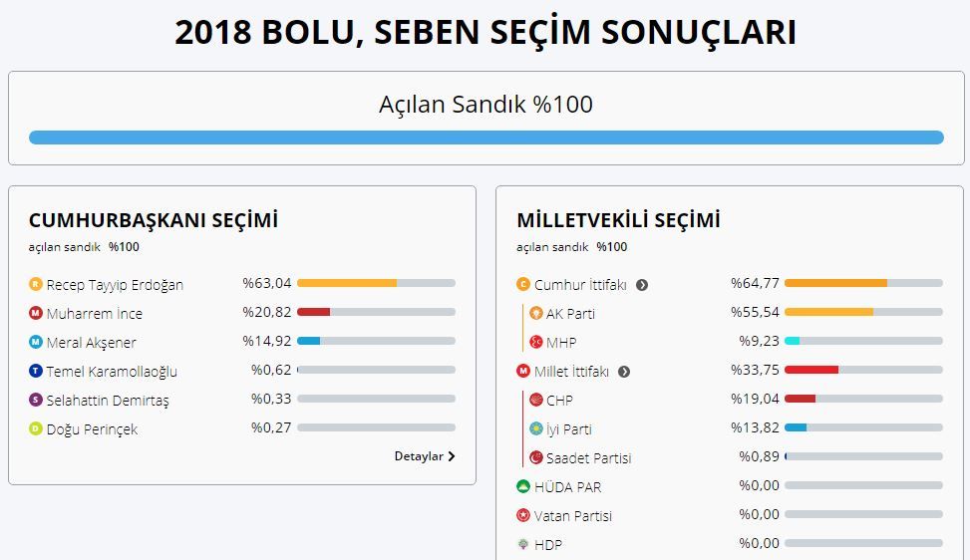Click the Açılan Sandık blue progress bar
The image size is (970, 560).
coord(486,138)
